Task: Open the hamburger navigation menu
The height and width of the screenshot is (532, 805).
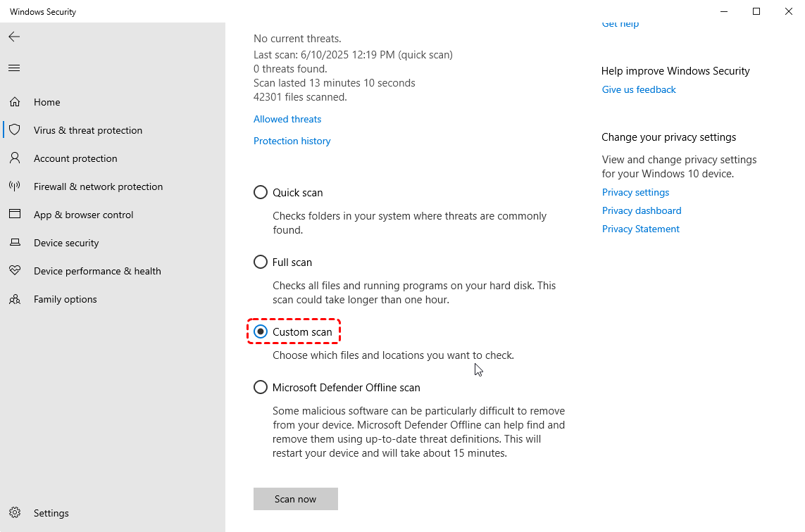Action: point(14,68)
